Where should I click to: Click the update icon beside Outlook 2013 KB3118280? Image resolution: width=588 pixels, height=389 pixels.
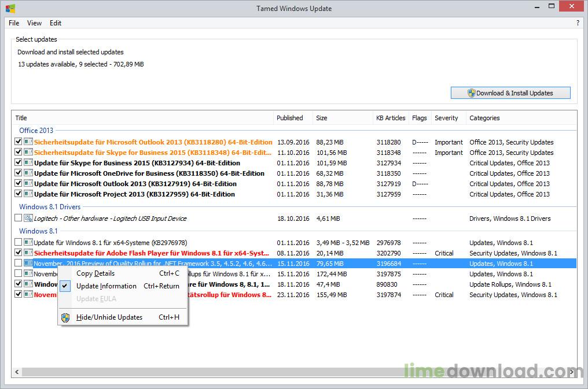tap(28, 142)
